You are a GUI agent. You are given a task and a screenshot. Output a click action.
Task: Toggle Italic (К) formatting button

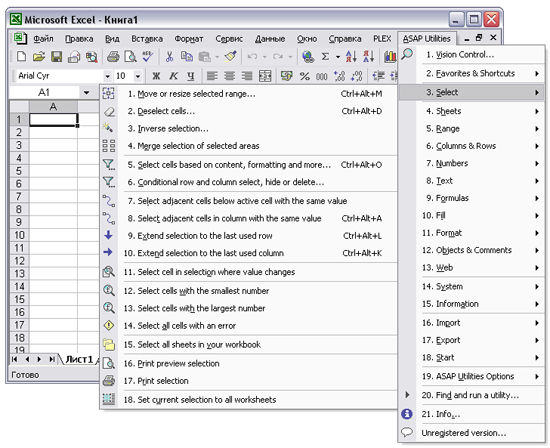174,76
